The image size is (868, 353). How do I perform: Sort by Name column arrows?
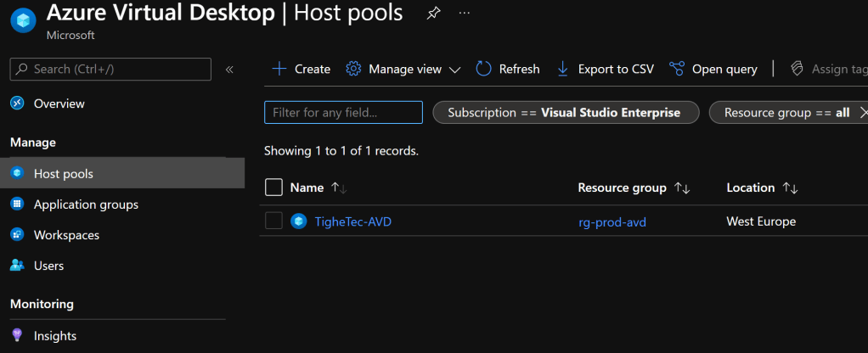[x=339, y=188]
